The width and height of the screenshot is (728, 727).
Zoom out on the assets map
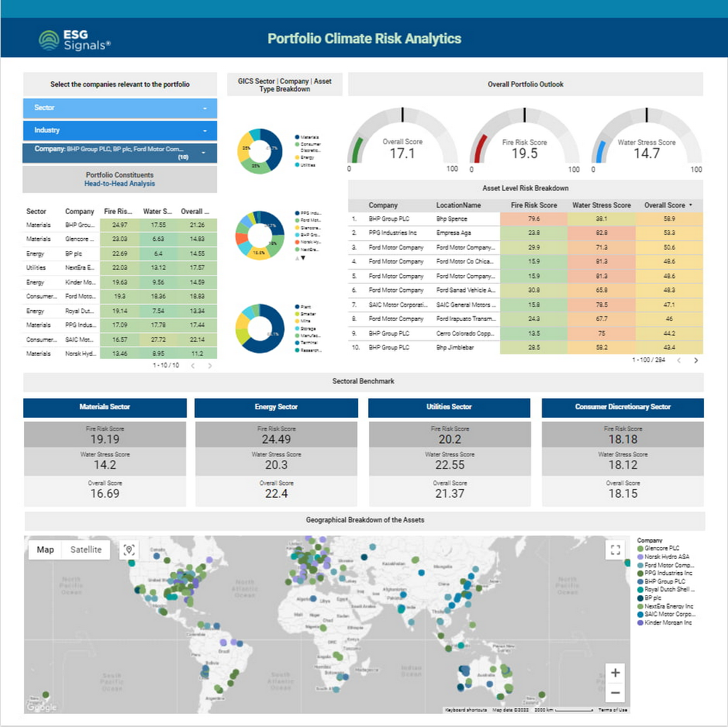point(615,693)
